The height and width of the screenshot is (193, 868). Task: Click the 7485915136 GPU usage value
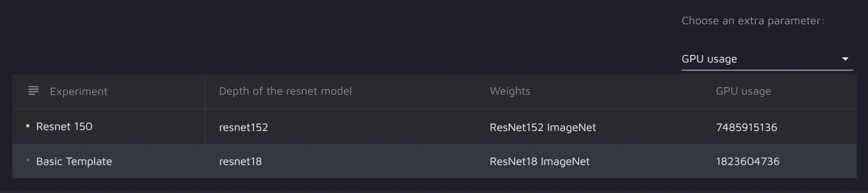point(746,127)
